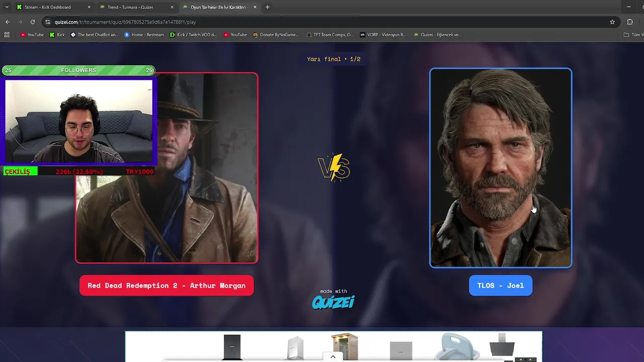
Task: Open the Donate ByNoGame bookmark
Action: (x=276, y=35)
